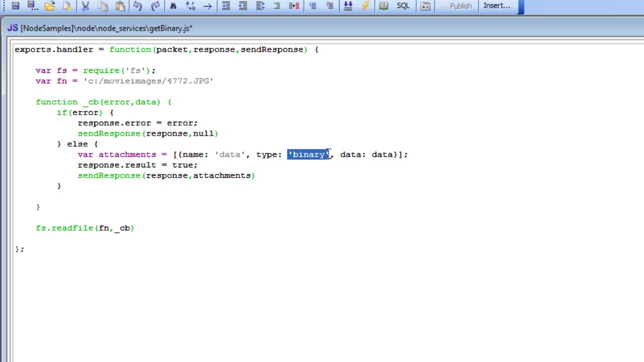Screen dimensions: 644x362
Task: Click the lightning bolt run icon
Action: point(365,6)
